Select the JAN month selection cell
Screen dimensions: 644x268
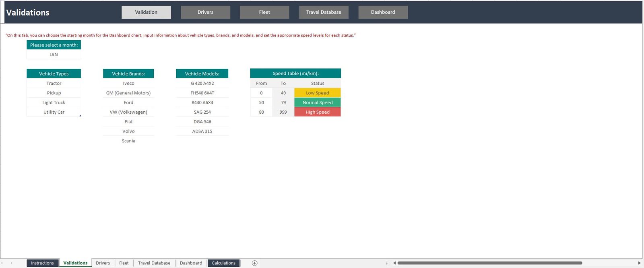(x=54, y=55)
